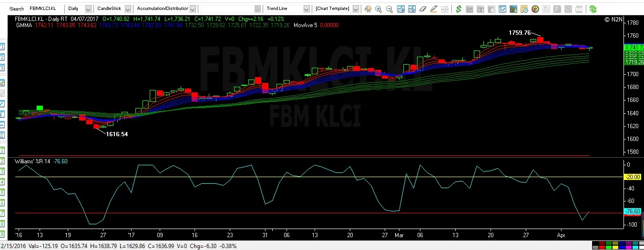This screenshot has width=644, height=250.
Task: Click the green refresh arrows icon
Action: (x=593, y=9)
